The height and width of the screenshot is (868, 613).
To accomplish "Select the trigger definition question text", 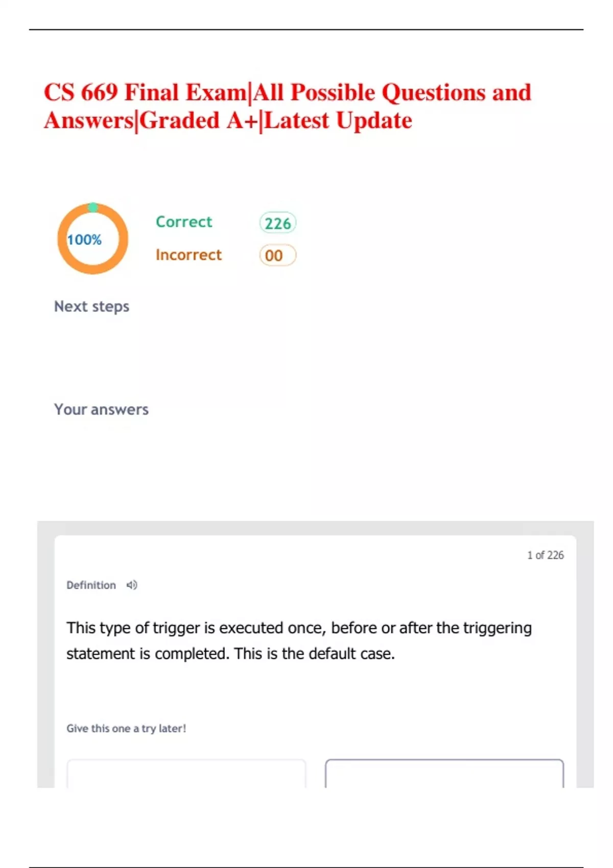I will (x=299, y=628).
